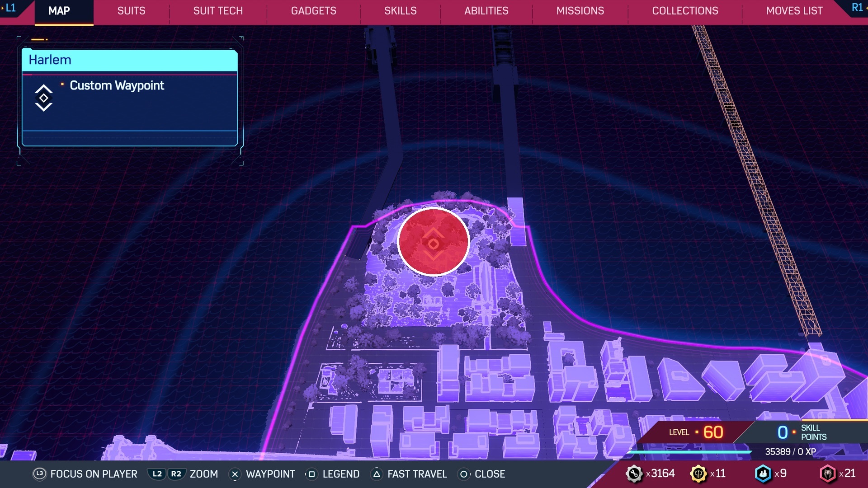Screen dimensions: 868x488
Task: Click the XP progress bar
Action: [x=690, y=451]
